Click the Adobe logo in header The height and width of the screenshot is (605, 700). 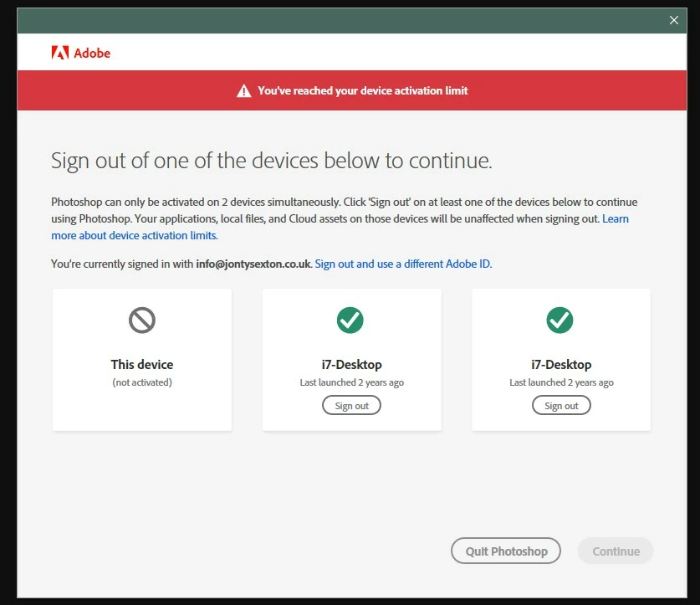coord(81,53)
